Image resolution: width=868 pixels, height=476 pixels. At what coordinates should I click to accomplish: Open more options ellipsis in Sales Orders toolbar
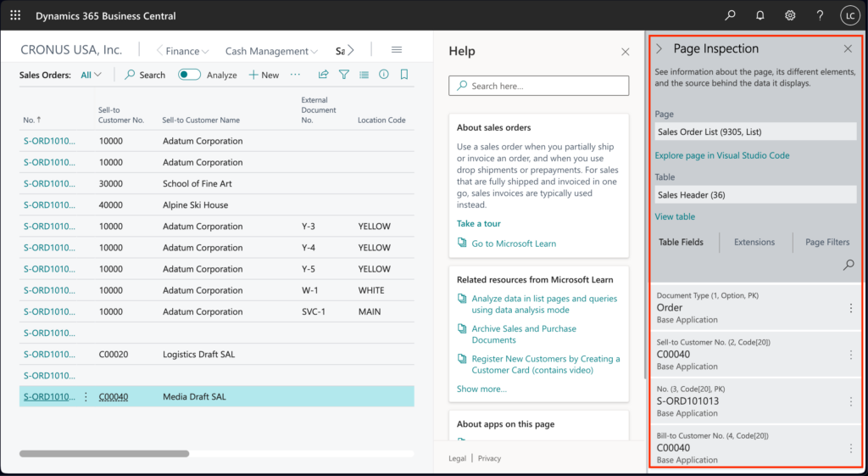[x=295, y=75]
